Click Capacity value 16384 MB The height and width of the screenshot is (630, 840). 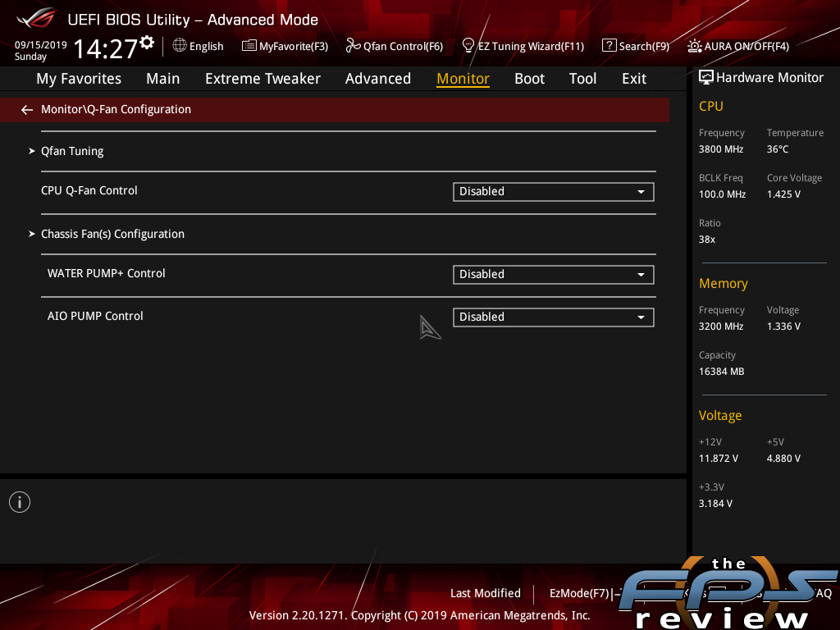click(721, 372)
